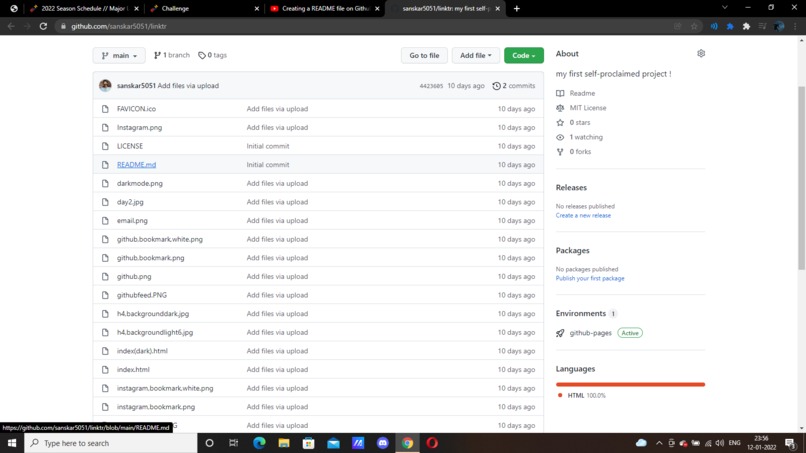This screenshot has width=806, height=453.
Task: Open the 2 commits history icon
Action: [x=496, y=86]
